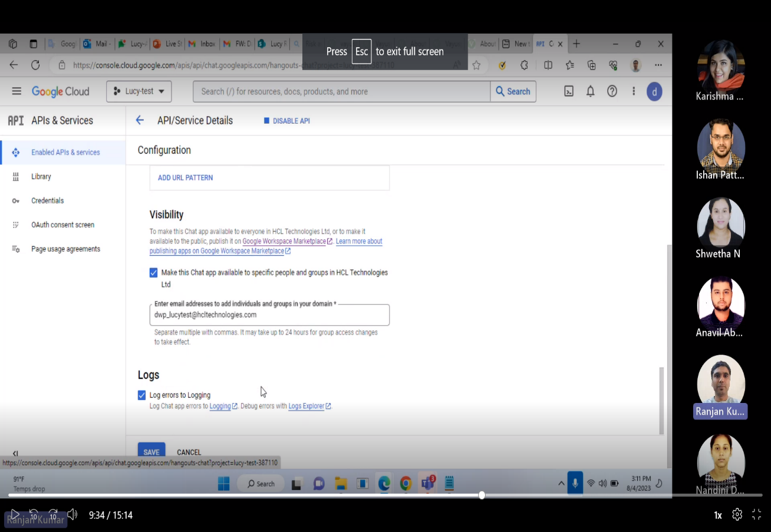Open the Logs Explorer link

(309, 406)
